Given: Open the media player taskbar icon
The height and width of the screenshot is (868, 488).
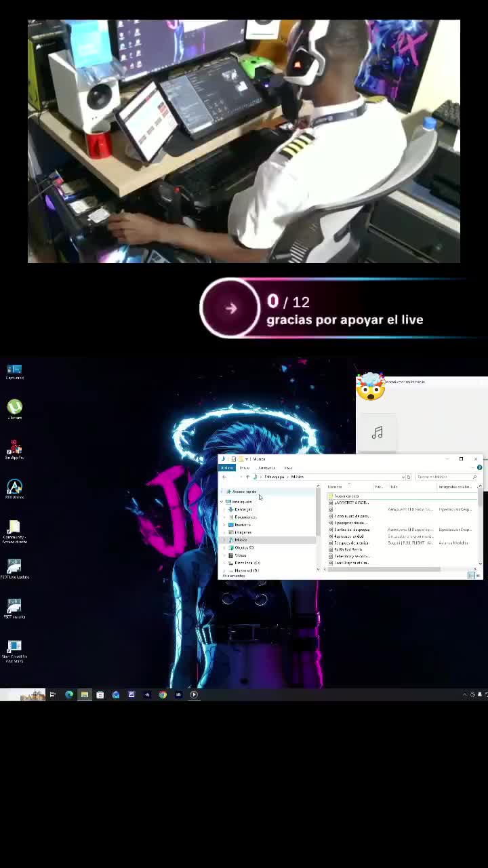Looking at the screenshot, I should pos(194,694).
